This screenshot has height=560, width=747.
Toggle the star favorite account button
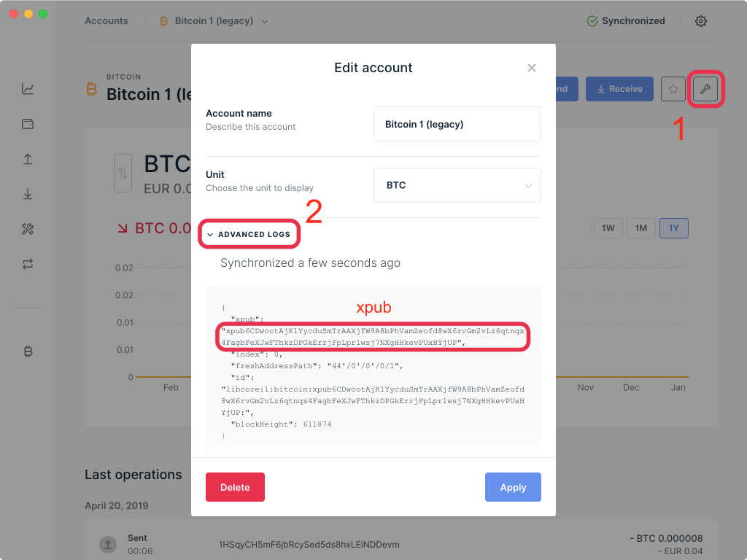coord(673,89)
